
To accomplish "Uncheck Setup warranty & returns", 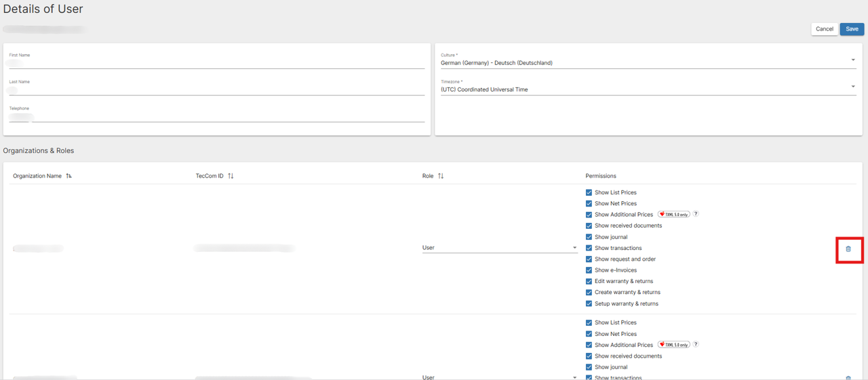I will point(589,303).
